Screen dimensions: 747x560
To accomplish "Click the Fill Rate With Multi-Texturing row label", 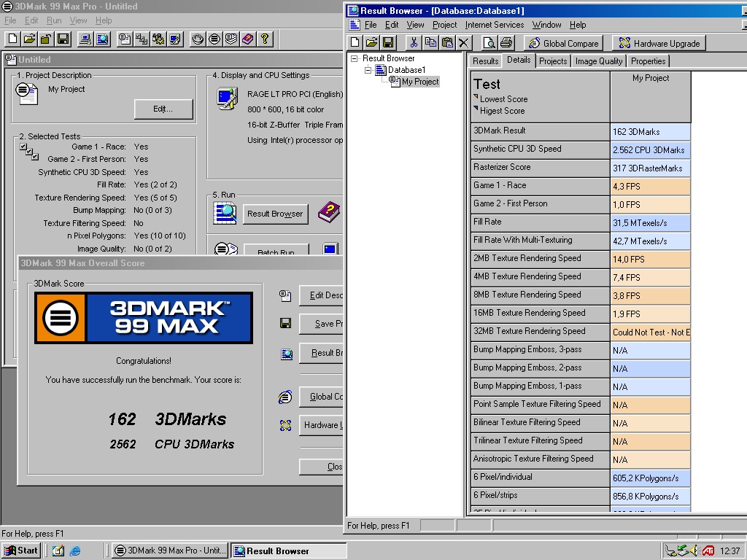I will coord(541,240).
